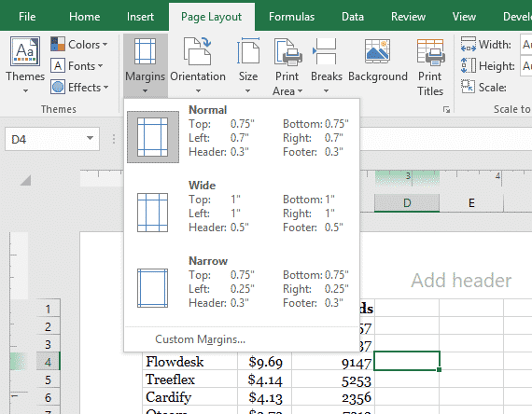Click the Select All corner triangle
532x414 pixels.
(x=25, y=180)
